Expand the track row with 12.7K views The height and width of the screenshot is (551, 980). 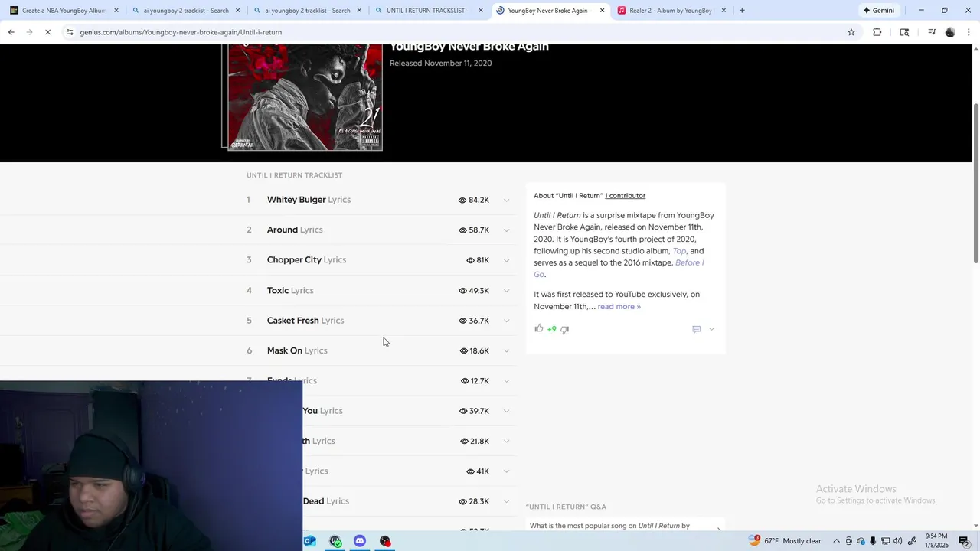[506, 381]
